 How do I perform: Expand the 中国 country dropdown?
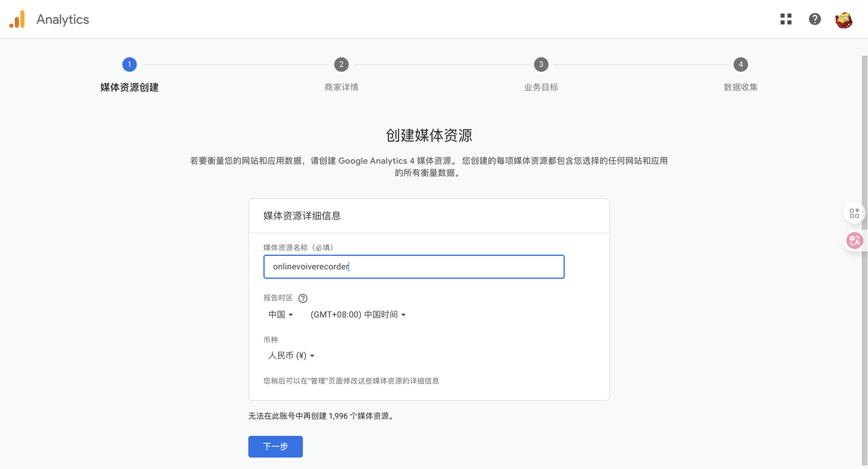(x=281, y=315)
